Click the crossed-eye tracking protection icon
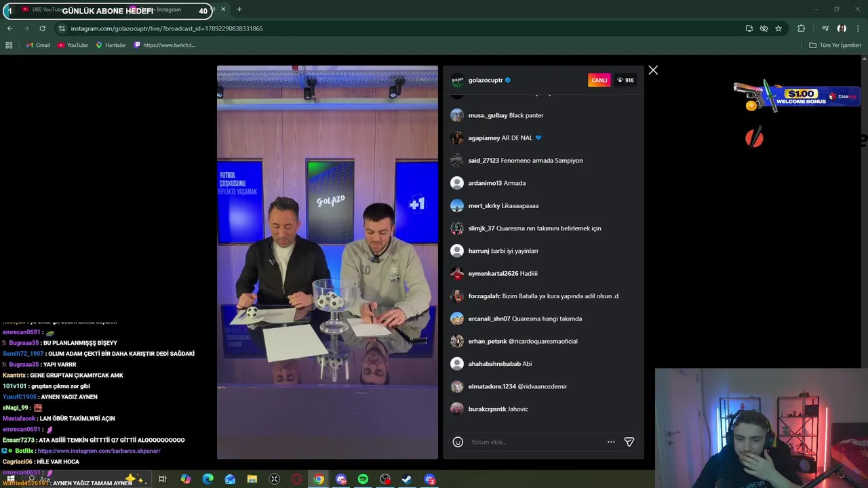 (764, 28)
